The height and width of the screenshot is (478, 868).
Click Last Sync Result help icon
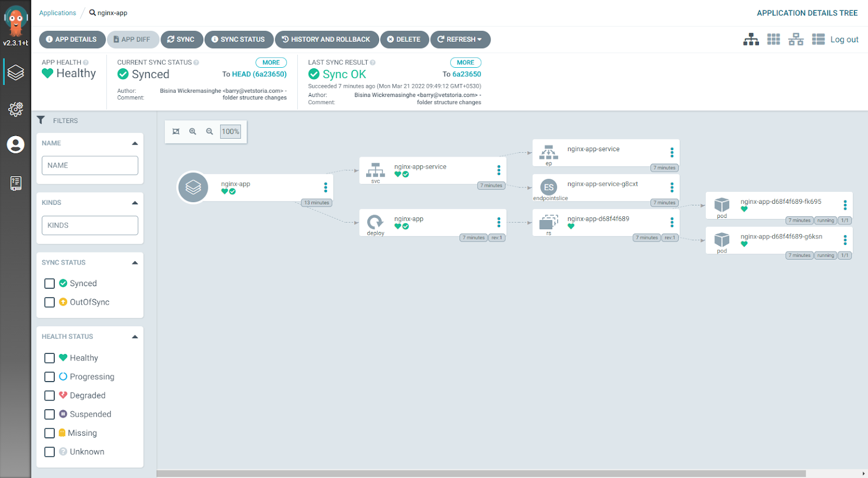[373, 62]
